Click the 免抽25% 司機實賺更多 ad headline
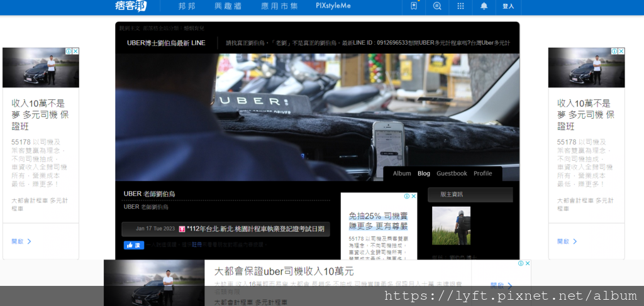Image resolution: width=644 pixels, height=306 pixels. (x=378, y=221)
